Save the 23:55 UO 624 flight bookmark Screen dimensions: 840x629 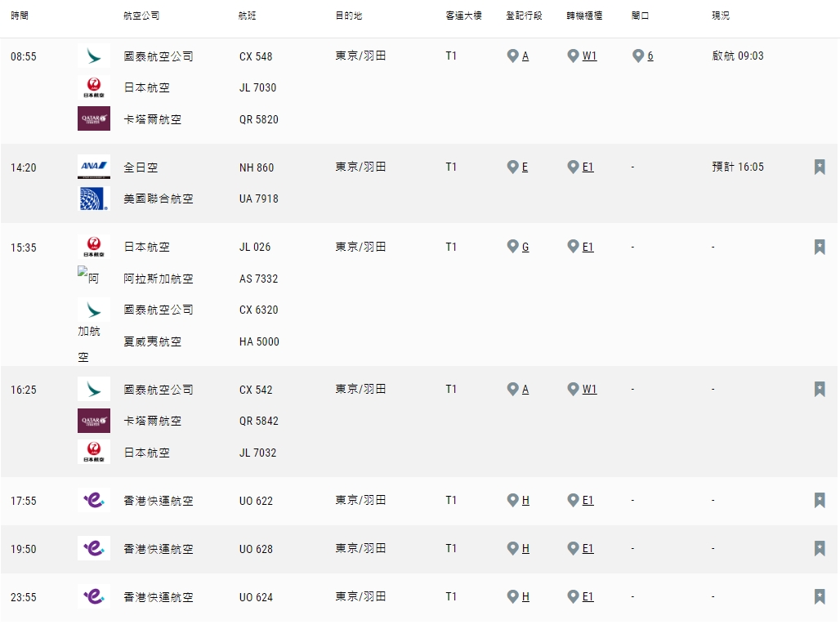click(819, 596)
